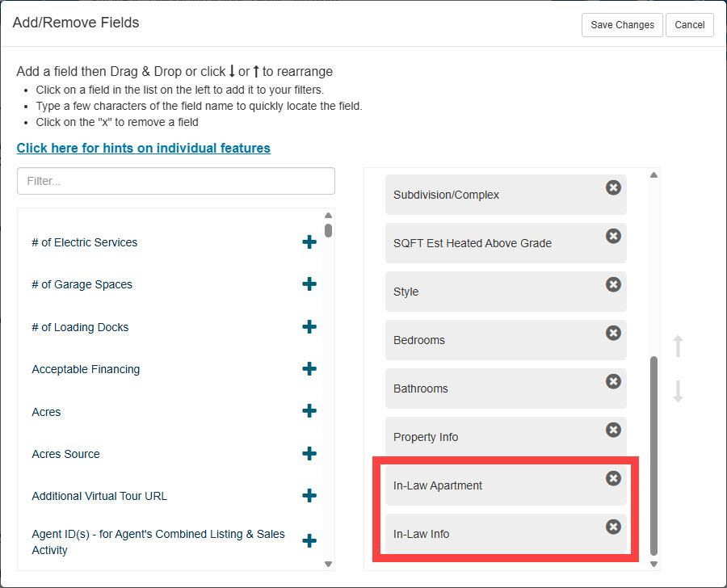
Task: Select the In-Law Apartment field item
Action: click(506, 485)
